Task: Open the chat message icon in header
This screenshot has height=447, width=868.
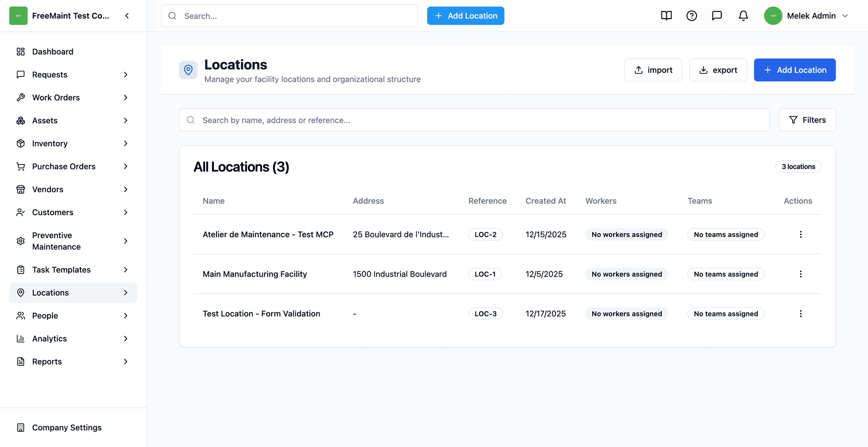Action: pyautogui.click(x=717, y=16)
